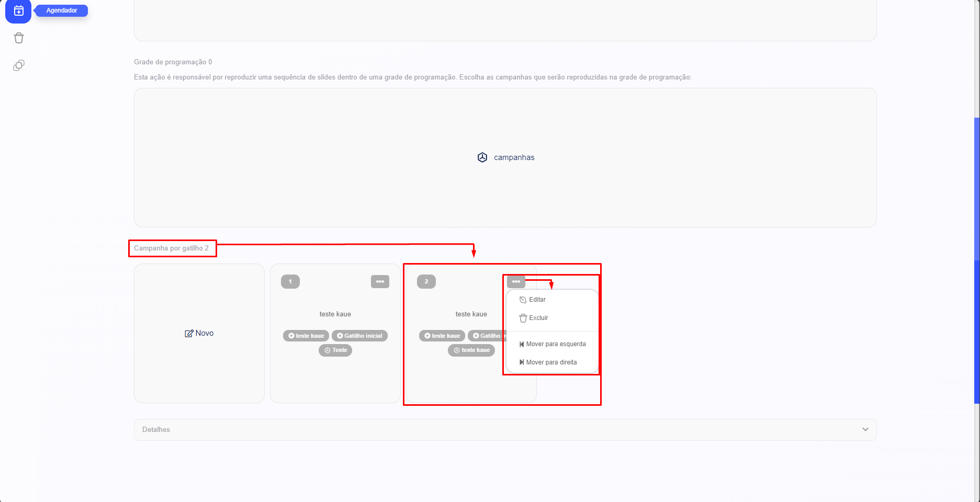Click Novo to create new trigger campaign
The width and height of the screenshot is (980, 502).
[199, 333]
